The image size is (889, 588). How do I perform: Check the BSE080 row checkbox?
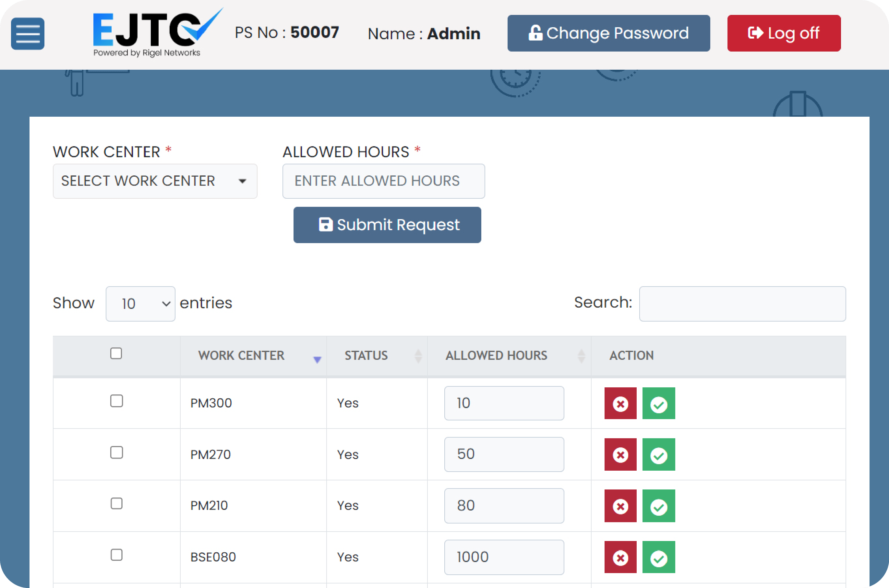click(x=117, y=555)
